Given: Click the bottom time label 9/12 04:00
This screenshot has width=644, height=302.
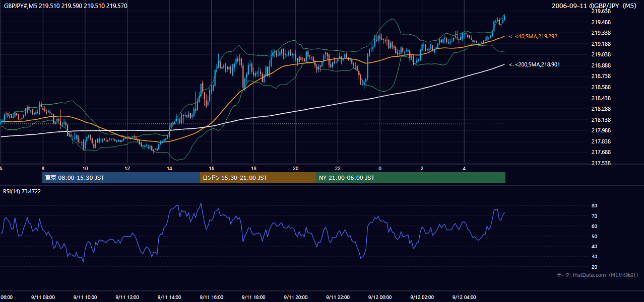Looking at the screenshot, I should coord(464,297).
